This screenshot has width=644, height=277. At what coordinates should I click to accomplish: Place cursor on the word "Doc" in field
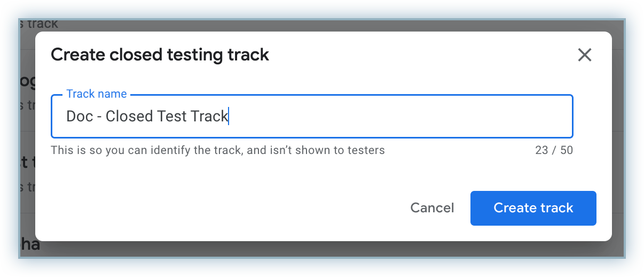pos(80,117)
